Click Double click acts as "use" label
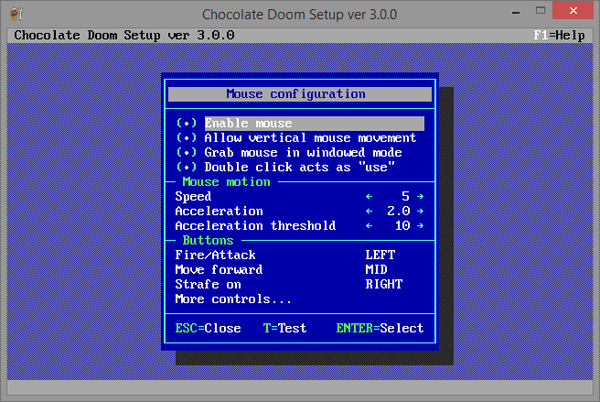Image resolution: width=600 pixels, height=402 pixels. tap(299, 167)
